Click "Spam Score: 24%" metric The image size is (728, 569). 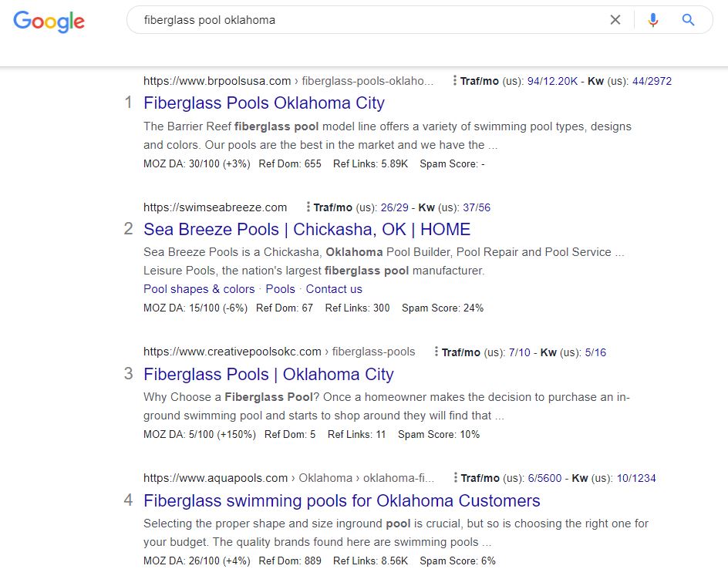click(443, 308)
